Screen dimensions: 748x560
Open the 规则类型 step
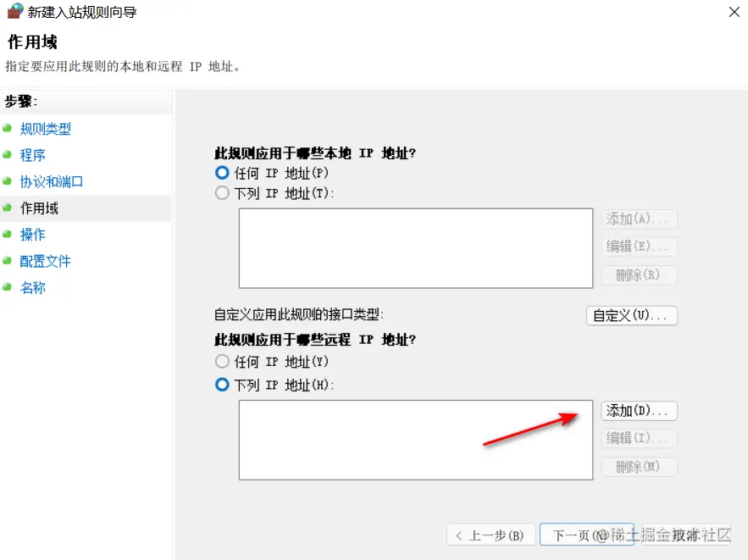coord(45,129)
